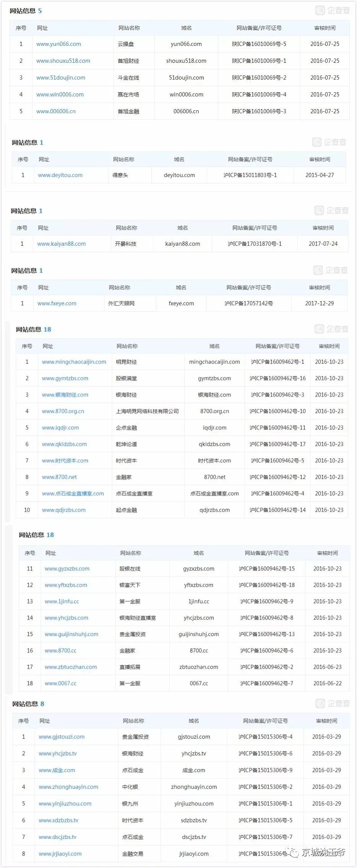The image size is (357, 868).
Task: Follow the www.zhonghuayin.com link
Action: coord(68,787)
